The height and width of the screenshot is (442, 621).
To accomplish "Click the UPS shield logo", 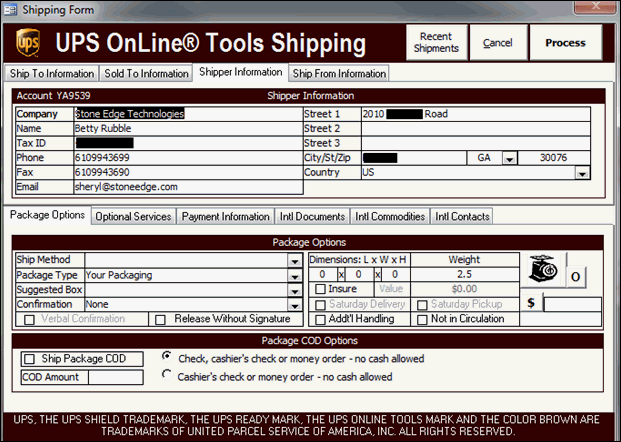I will [28, 43].
